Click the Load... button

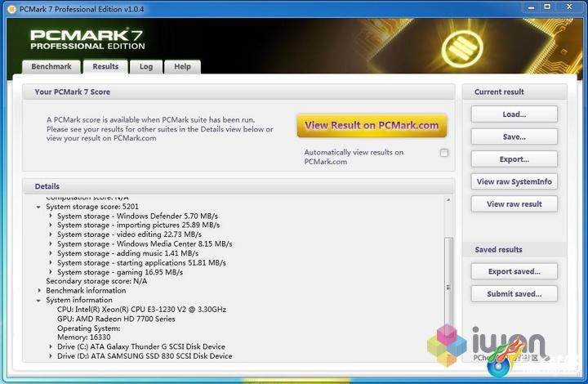[514, 114]
